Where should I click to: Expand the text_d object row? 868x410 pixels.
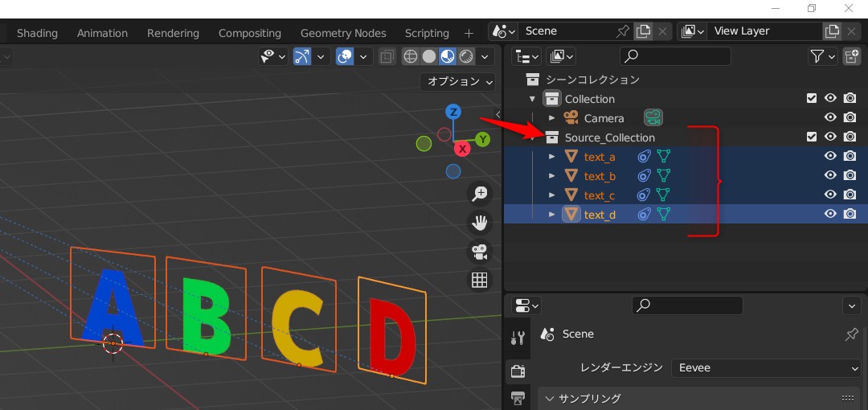551,215
